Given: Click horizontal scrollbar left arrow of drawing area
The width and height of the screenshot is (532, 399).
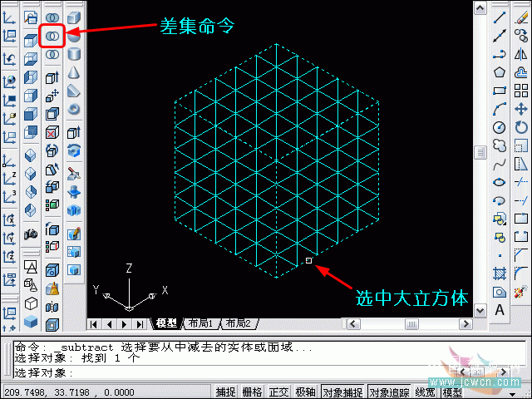Looking at the screenshot, I should point(353,324).
